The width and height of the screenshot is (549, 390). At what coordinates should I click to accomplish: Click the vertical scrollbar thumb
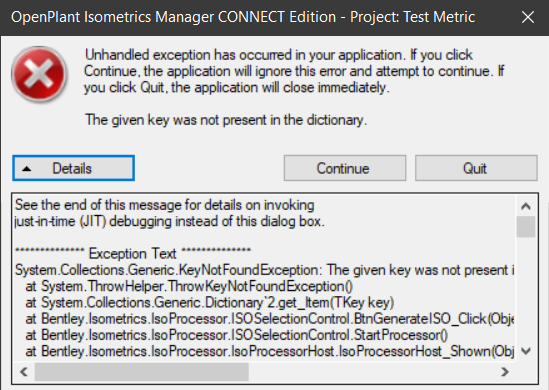526,227
